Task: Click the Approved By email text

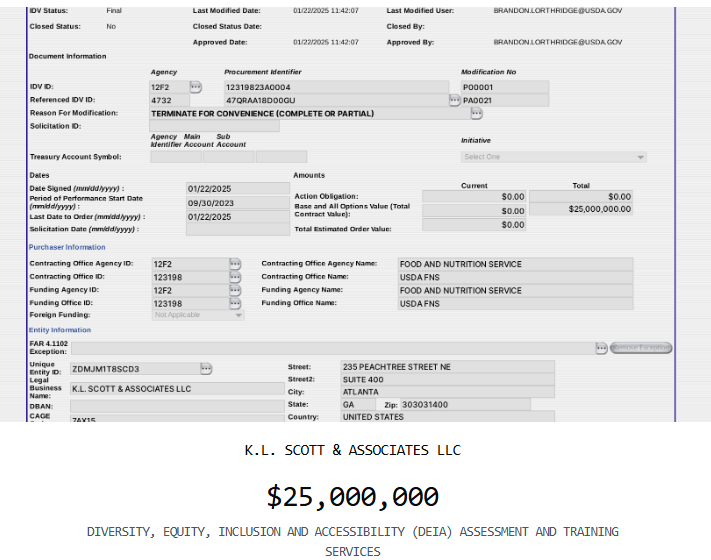Action: [x=558, y=42]
